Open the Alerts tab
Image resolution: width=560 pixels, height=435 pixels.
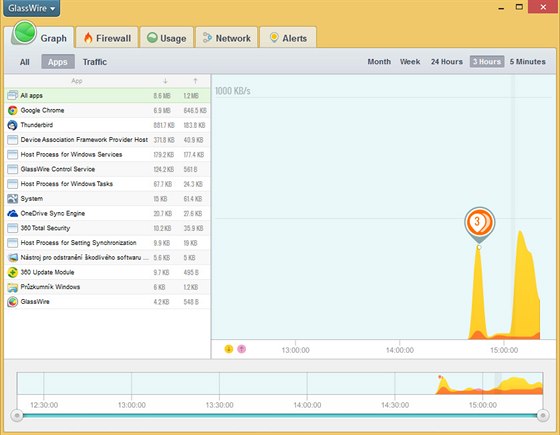point(288,38)
